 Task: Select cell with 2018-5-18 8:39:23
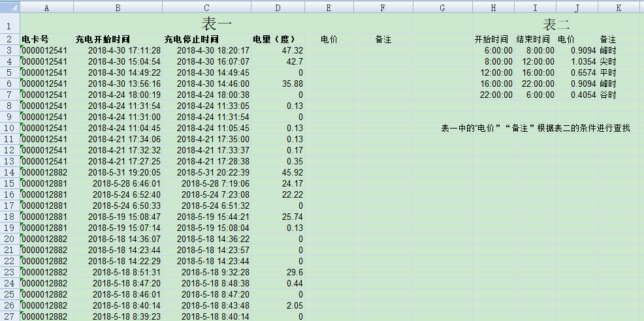118,316
